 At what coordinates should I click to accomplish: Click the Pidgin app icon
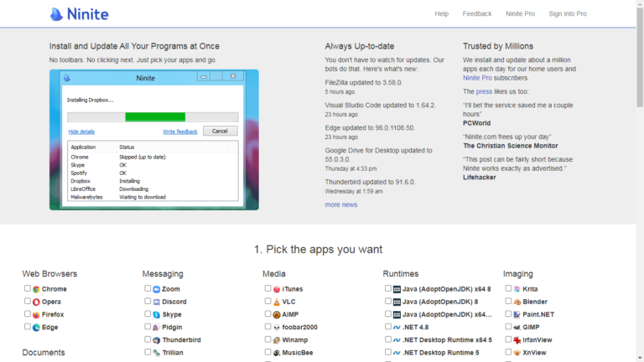pos(157,328)
